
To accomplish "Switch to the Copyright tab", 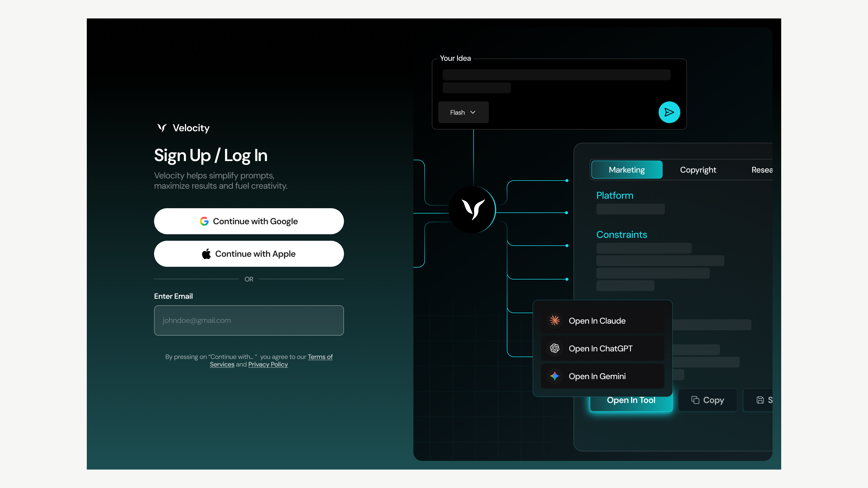I will (698, 170).
